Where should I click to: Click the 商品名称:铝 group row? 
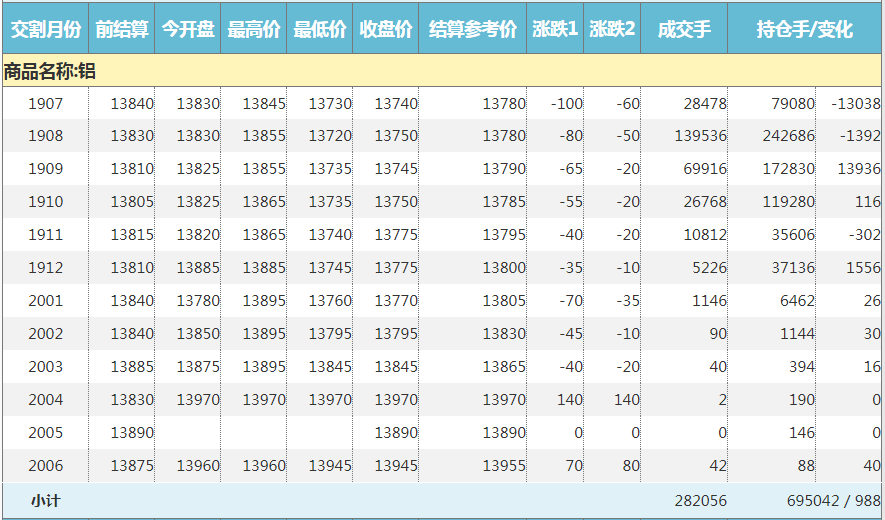[x=50, y=71]
